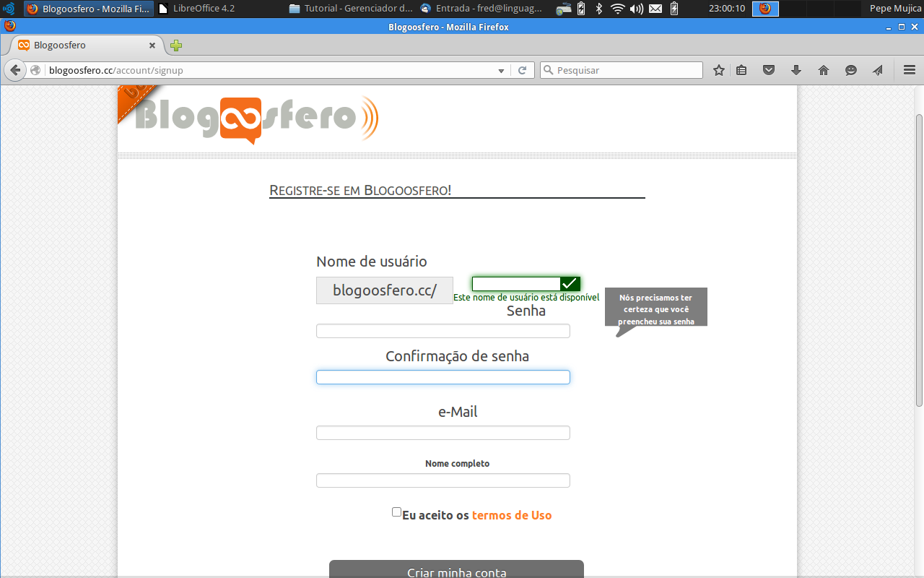The width and height of the screenshot is (924, 578).
Task: Bookmark this page with the star icon
Action: coord(718,70)
